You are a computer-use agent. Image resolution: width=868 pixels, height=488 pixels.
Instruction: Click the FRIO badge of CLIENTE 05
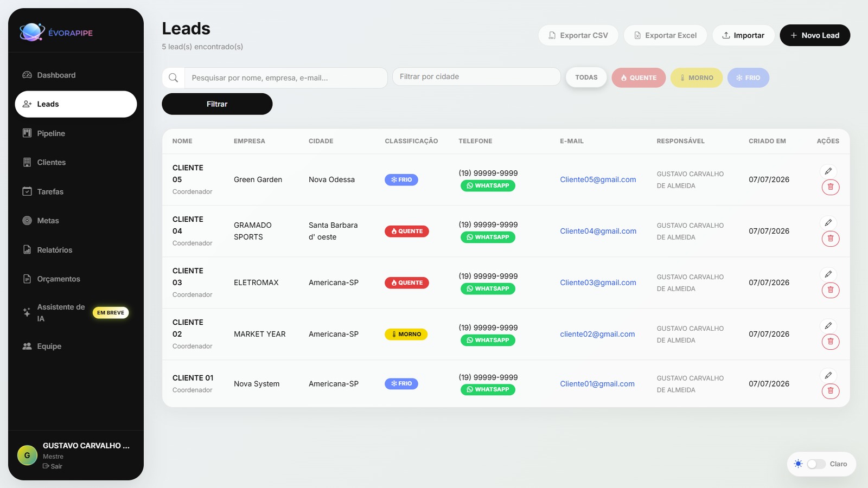pos(401,179)
